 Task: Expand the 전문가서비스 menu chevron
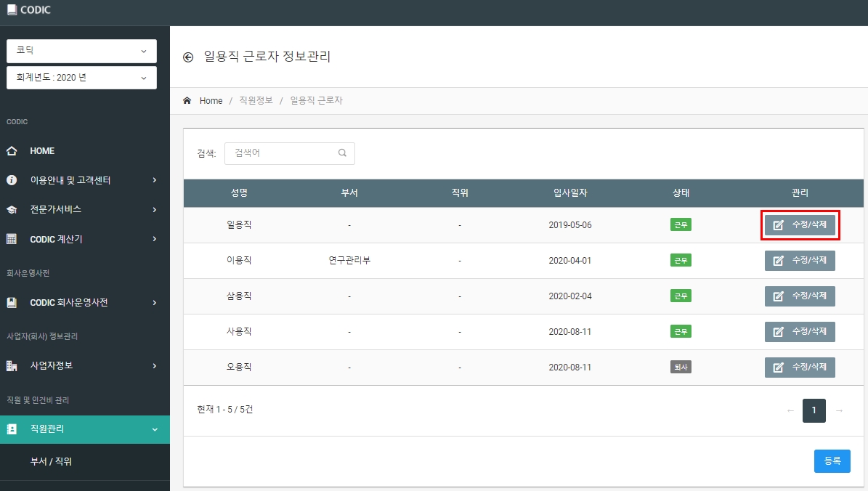click(x=155, y=210)
